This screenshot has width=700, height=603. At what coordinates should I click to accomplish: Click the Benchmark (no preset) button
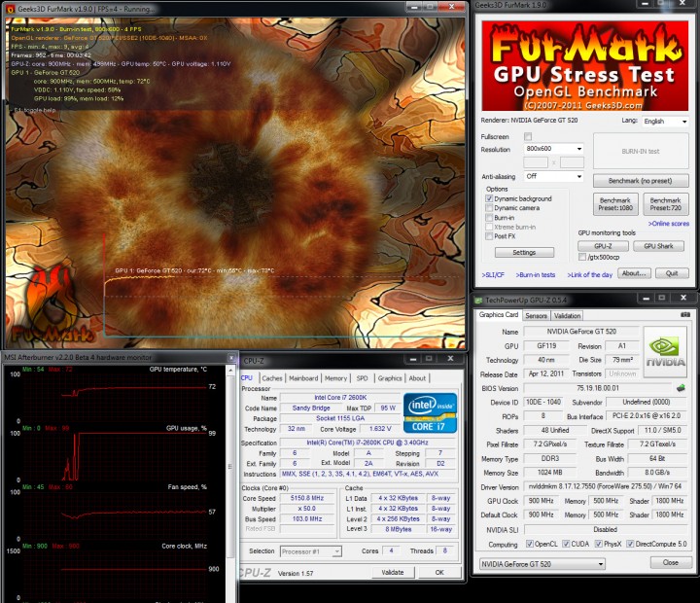(x=641, y=181)
